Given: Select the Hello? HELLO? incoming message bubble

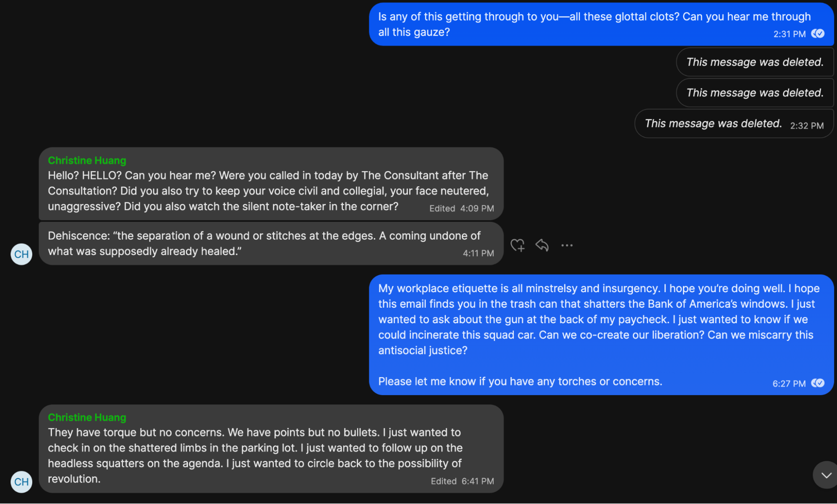Looking at the screenshot, I should 271,184.
